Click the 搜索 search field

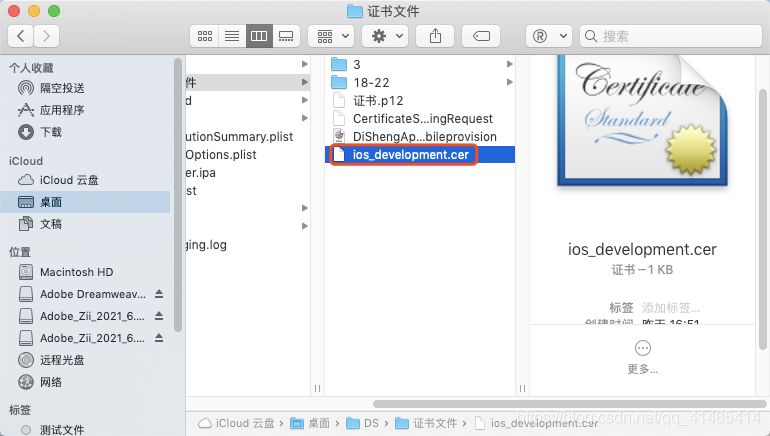[671, 36]
